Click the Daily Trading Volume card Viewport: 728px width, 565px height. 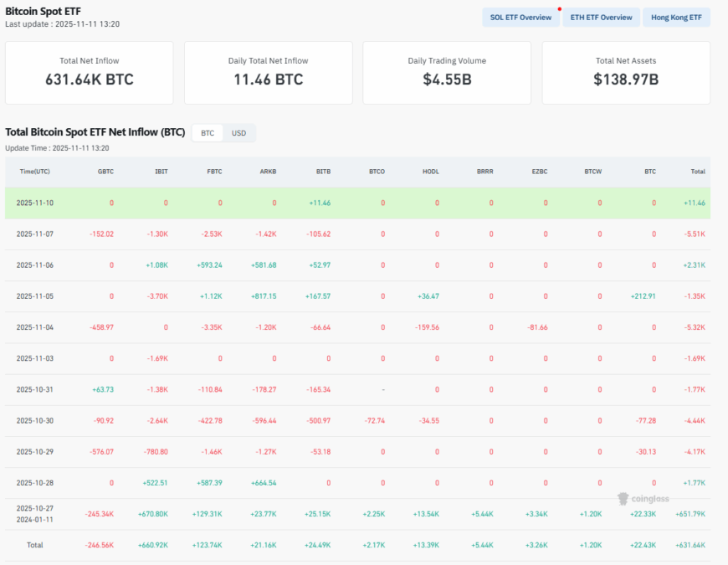pyautogui.click(x=447, y=73)
